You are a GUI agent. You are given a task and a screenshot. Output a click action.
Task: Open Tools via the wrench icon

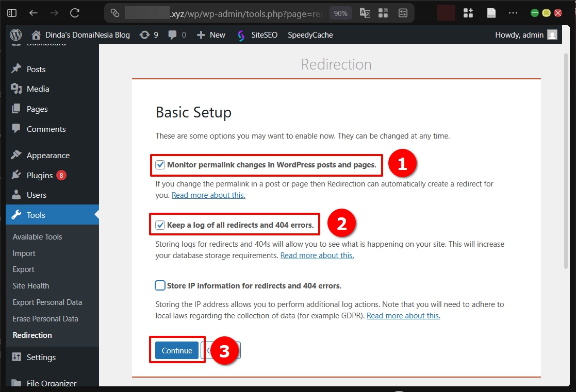point(16,215)
